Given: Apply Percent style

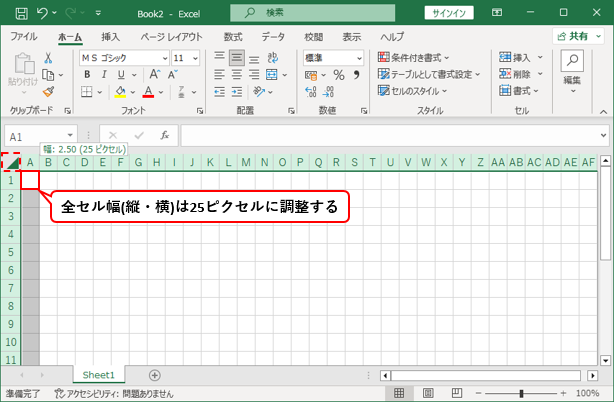Looking at the screenshot, I should (339, 75).
